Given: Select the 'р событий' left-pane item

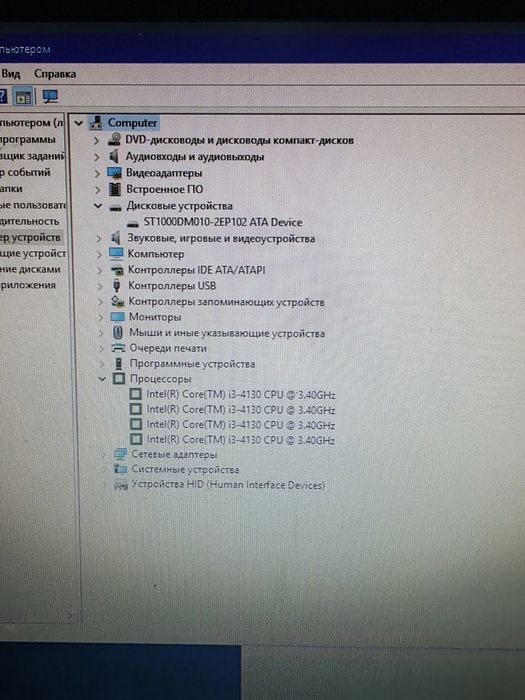Looking at the screenshot, I should pyautogui.click(x=25, y=173).
